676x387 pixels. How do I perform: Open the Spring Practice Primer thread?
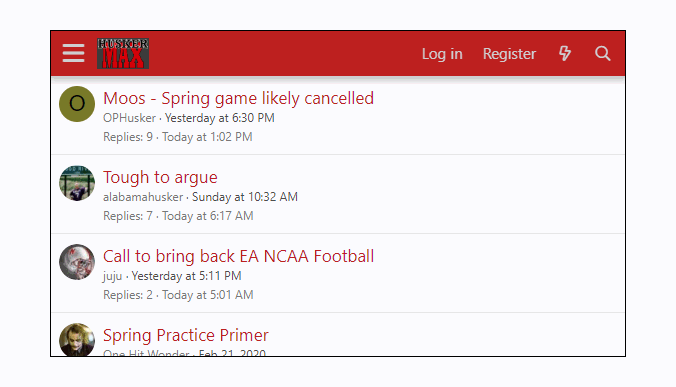pos(186,335)
